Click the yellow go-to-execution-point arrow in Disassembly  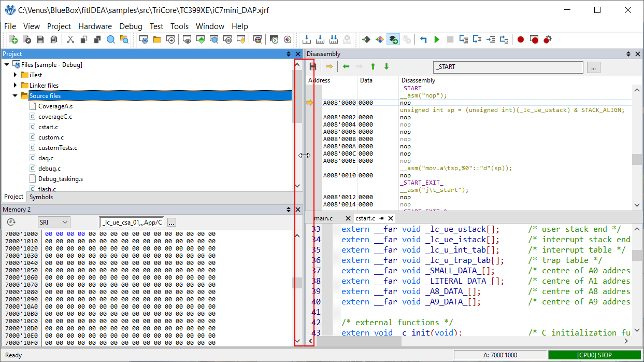pos(329,66)
